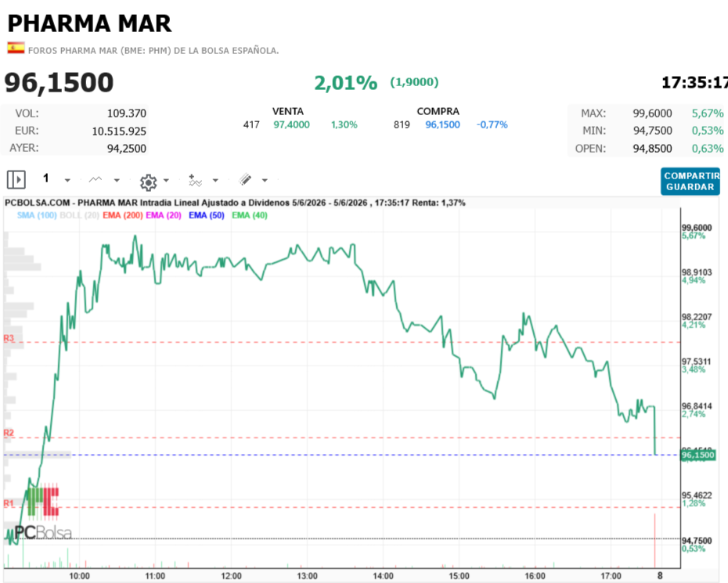Click the 13:00 time axis label
This screenshot has height=583, width=728.
tap(307, 576)
